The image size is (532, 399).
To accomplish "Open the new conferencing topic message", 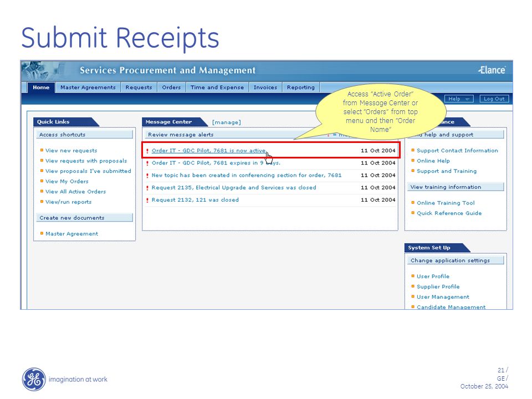I will (246, 175).
